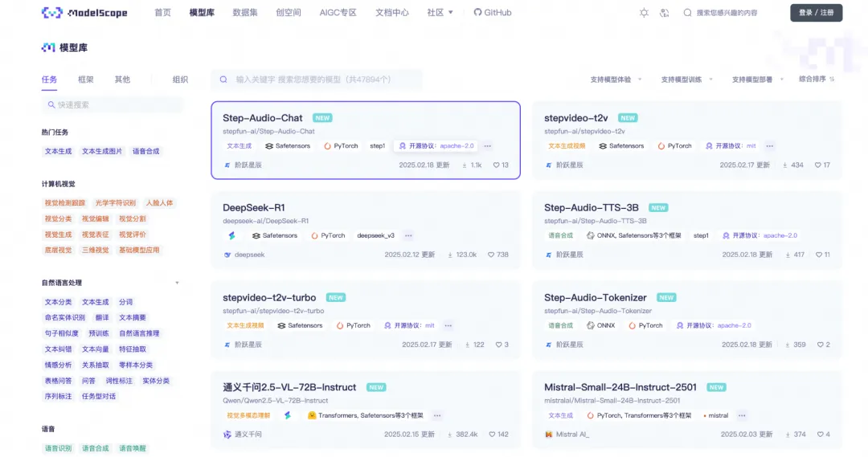
Task: Click the like heart on stepvideo-t2v card
Action: (x=817, y=165)
